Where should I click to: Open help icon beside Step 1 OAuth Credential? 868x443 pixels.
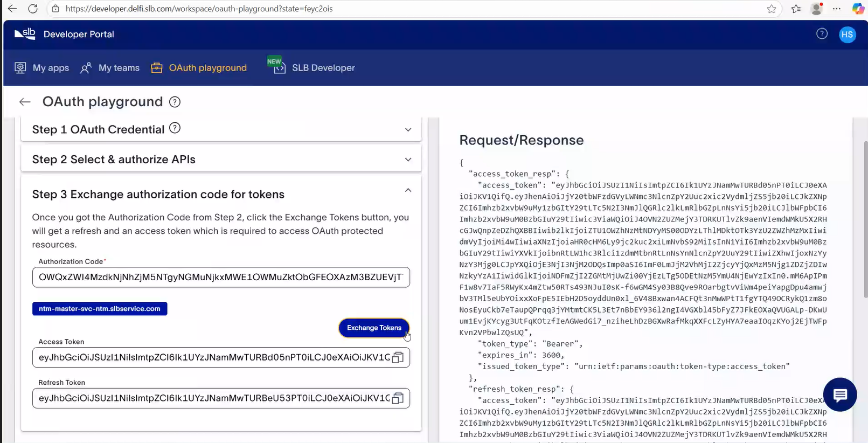point(175,128)
